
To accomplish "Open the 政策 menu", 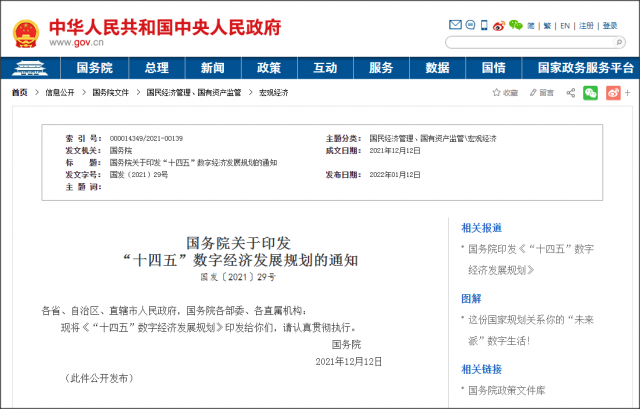I will 269,68.
